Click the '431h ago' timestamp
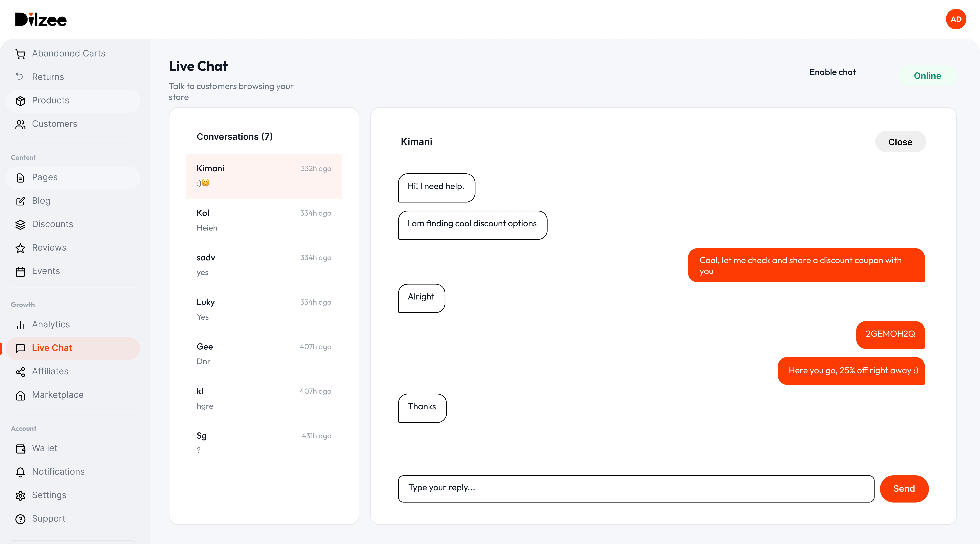Viewport: 980px width, 544px height. click(316, 436)
